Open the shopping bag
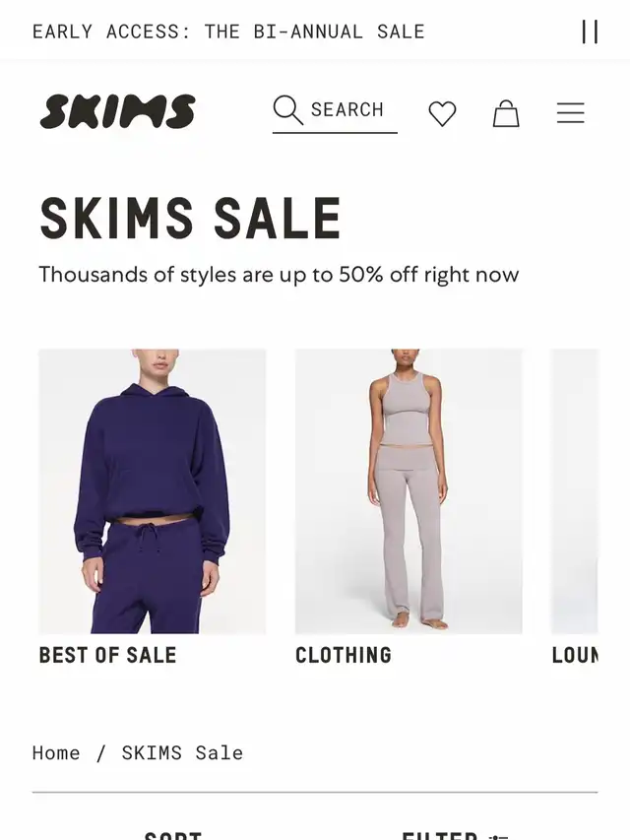Screen dimensions: 630x840 tap(506, 113)
